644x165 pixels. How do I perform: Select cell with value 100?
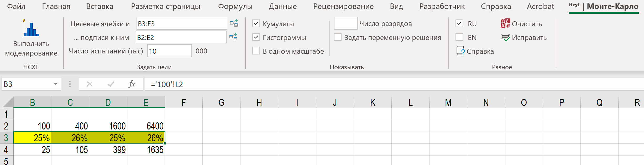coord(32,126)
